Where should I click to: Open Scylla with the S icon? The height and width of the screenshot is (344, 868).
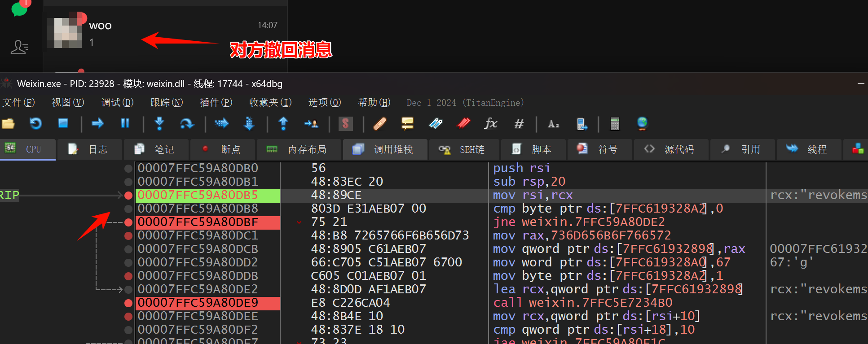[x=345, y=123]
